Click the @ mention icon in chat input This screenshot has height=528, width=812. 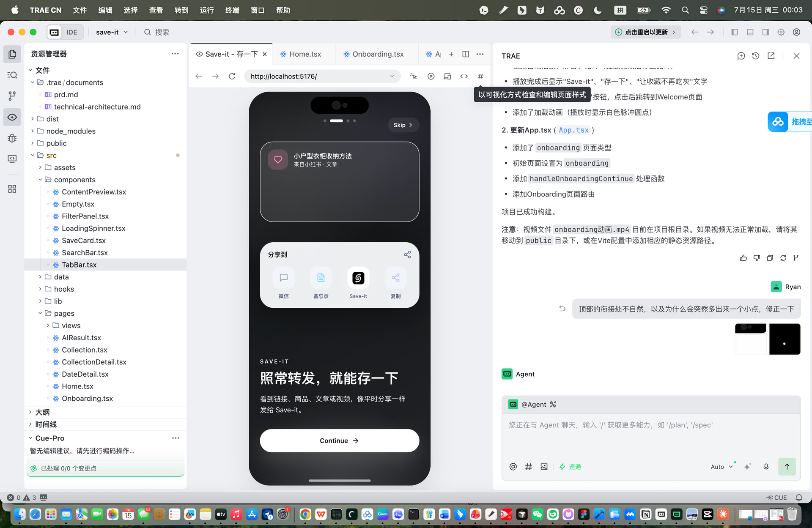coord(513,467)
